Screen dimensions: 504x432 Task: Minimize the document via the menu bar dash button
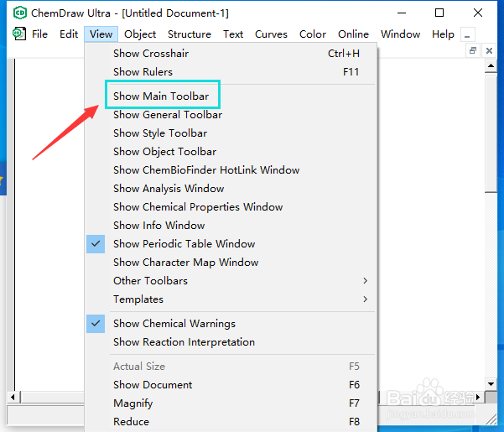(468, 34)
